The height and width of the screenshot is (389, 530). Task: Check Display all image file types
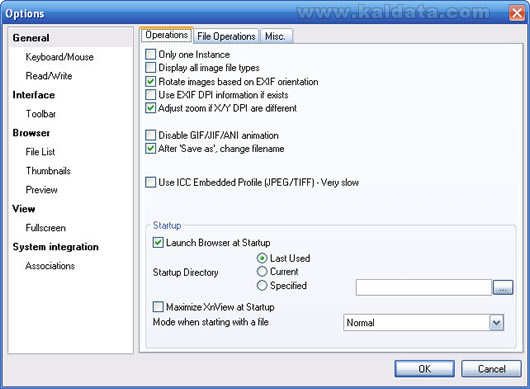tap(150, 68)
